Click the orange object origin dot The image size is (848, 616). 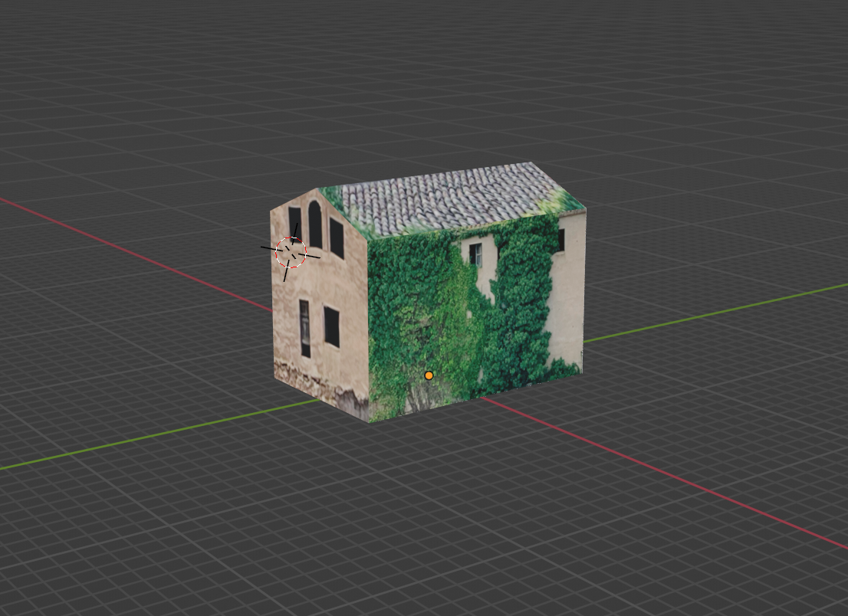pyautogui.click(x=429, y=375)
